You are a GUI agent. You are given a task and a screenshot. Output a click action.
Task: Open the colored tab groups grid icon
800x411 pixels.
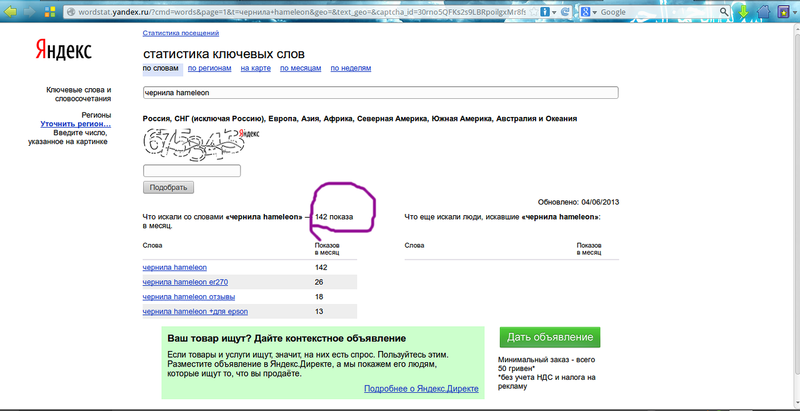pos(50,12)
